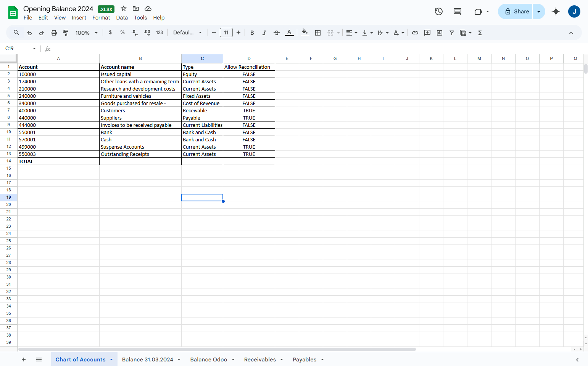Open the search menus magnifier icon

coord(16,33)
